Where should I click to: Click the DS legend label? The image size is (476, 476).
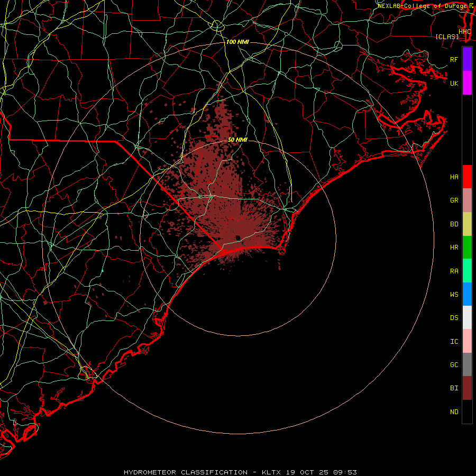point(454,318)
